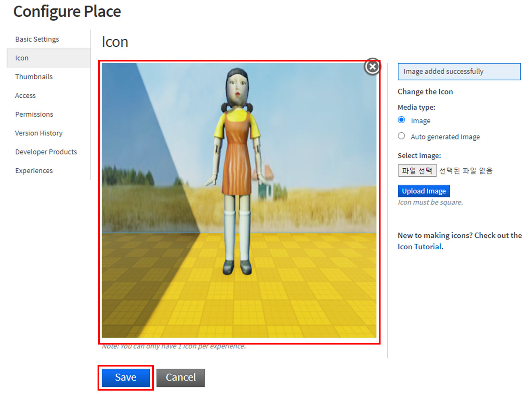Click the 선택된 파일 없음 file status text

[x=466, y=171]
